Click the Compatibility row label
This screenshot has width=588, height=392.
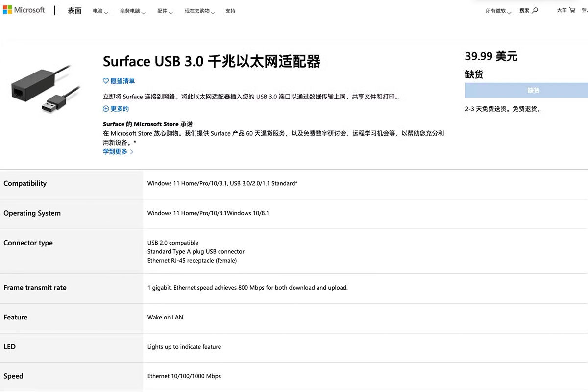tap(25, 183)
